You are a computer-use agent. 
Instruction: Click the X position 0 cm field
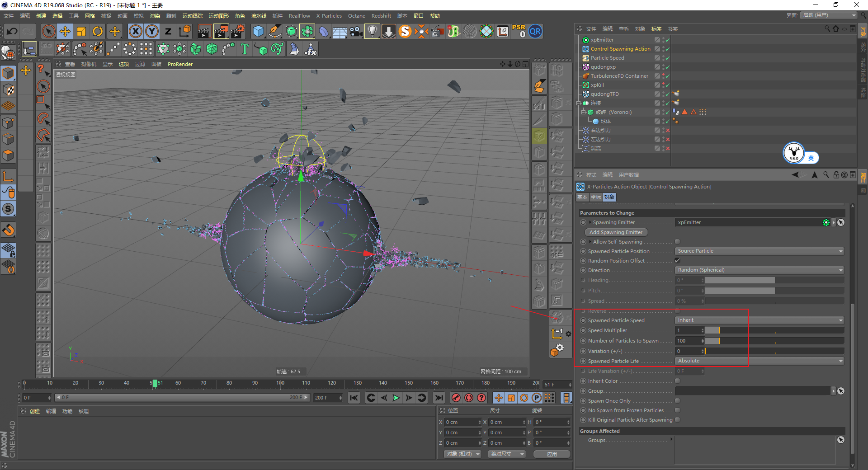click(461, 422)
